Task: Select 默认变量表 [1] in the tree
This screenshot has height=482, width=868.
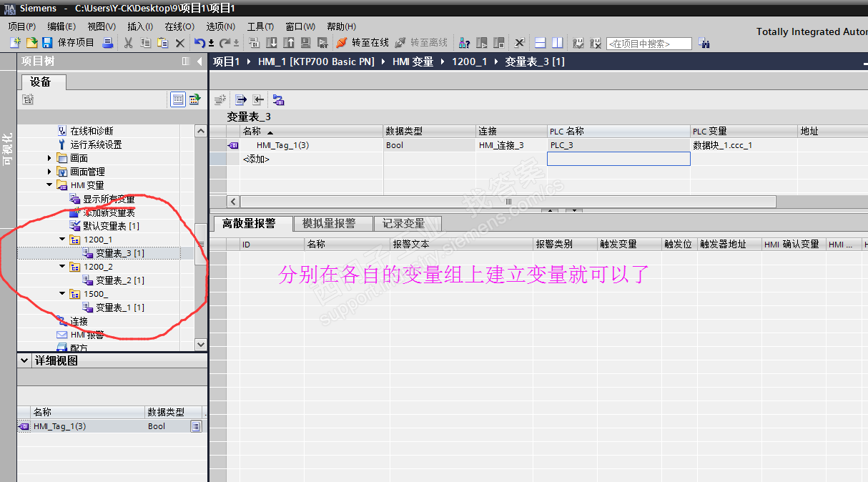Action: coord(111,226)
